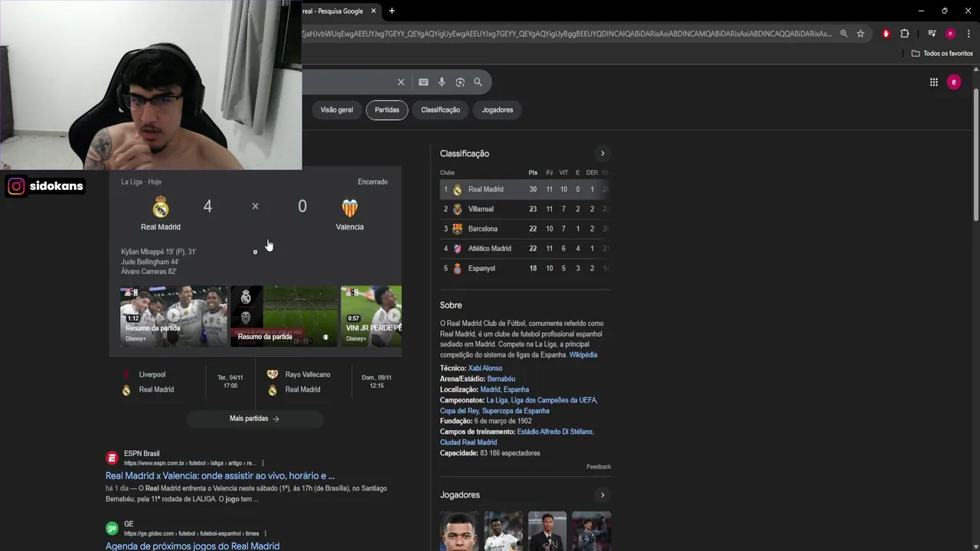This screenshot has width=980, height=551.
Task: Open a new browser tab
Action: pos(392,11)
